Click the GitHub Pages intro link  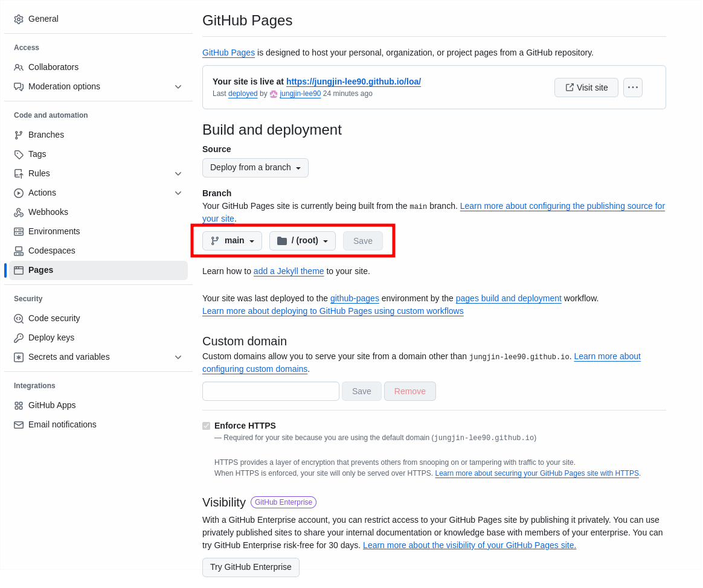point(228,53)
